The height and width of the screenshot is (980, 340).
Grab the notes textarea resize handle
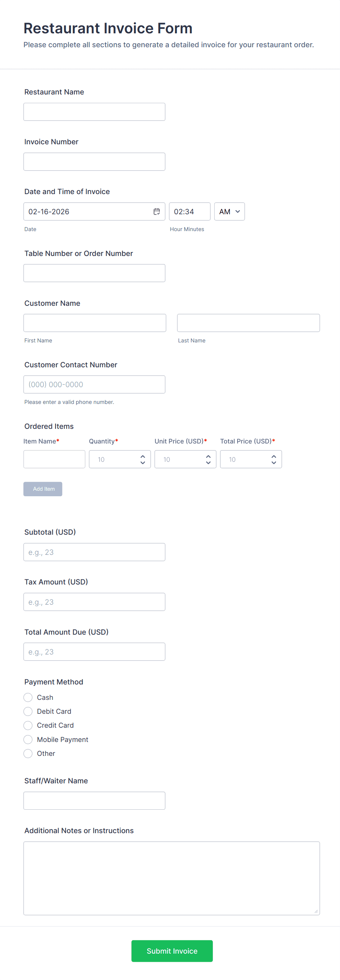pos(316,912)
